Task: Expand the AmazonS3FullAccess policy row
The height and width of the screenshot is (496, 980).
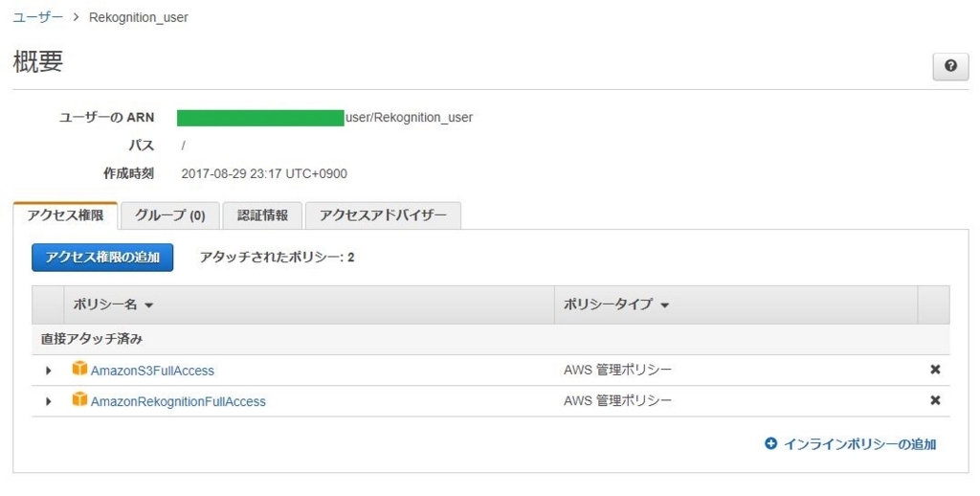Action: (x=48, y=371)
